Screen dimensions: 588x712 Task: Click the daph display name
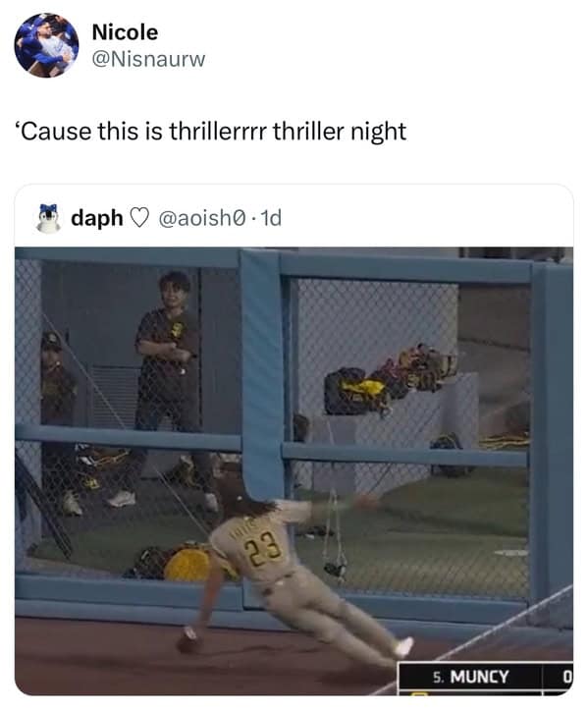click(x=97, y=218)
